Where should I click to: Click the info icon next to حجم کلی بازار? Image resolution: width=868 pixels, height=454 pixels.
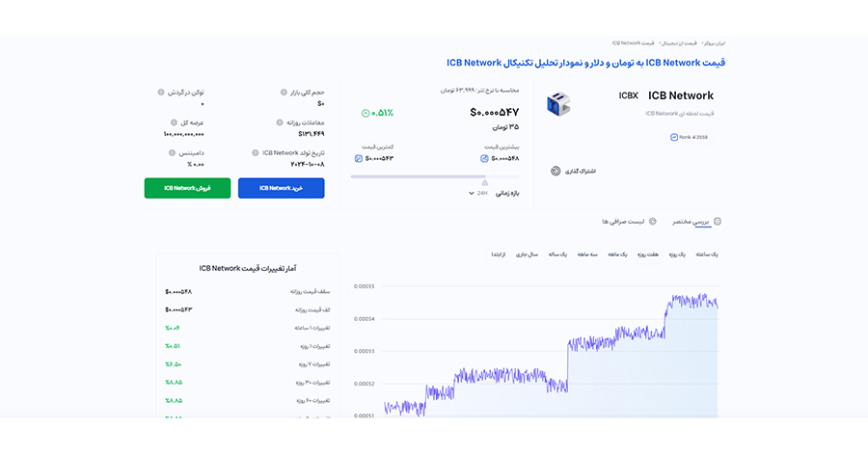284,93
